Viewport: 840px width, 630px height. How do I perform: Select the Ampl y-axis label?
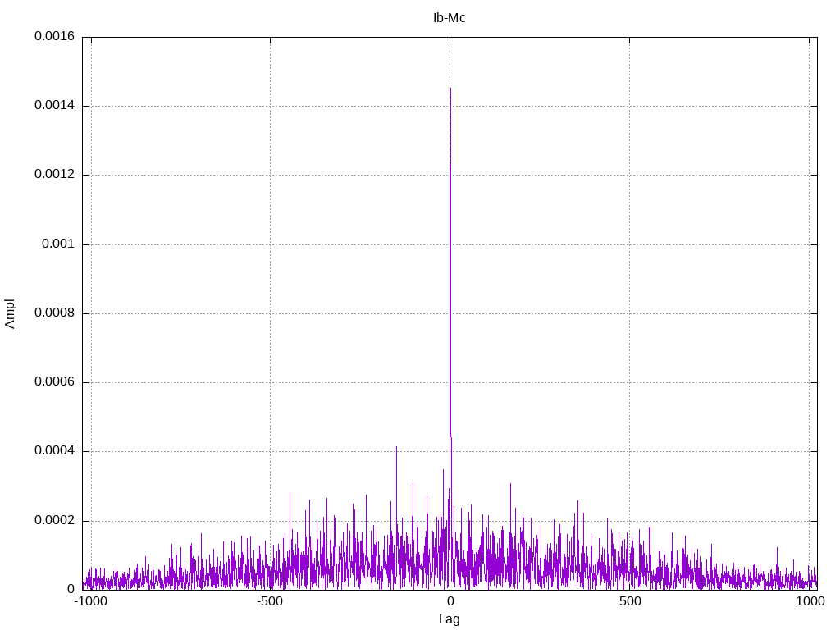point(10,313)
